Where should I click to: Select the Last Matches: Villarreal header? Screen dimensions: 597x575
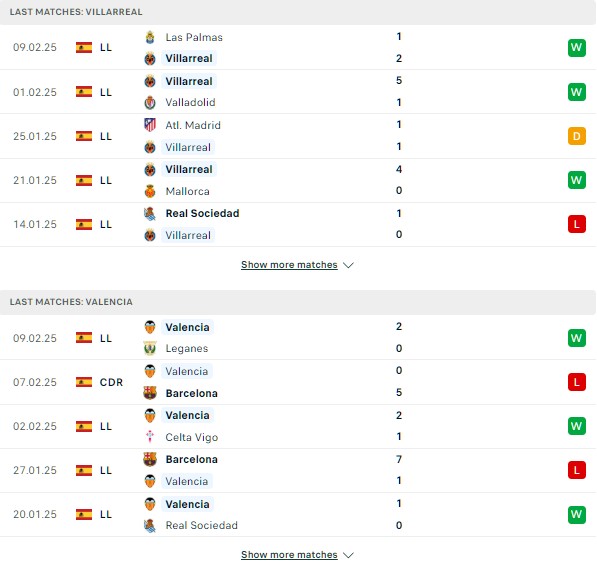tap(298, 12)
